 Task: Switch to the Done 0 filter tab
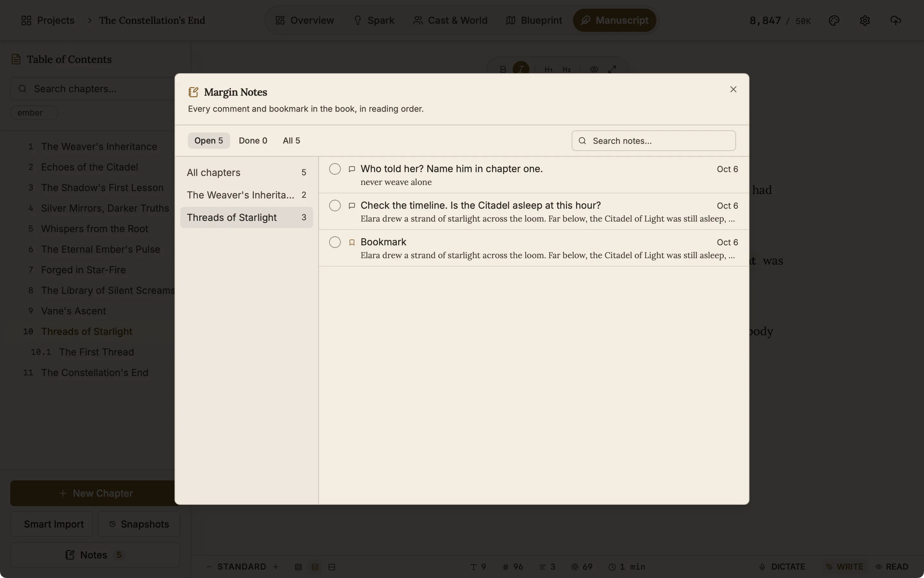253,141
